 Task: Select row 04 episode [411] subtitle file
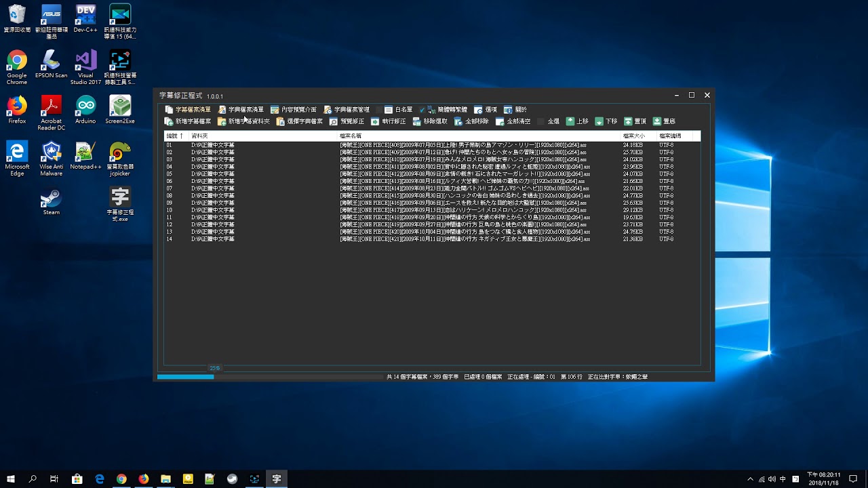click(432, 167)
